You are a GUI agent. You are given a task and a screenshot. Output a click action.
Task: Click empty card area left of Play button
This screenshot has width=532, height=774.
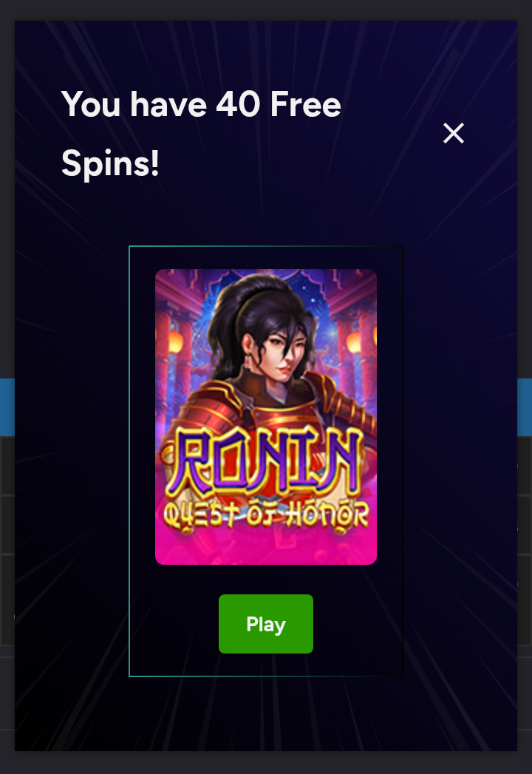tap(174, 624)
